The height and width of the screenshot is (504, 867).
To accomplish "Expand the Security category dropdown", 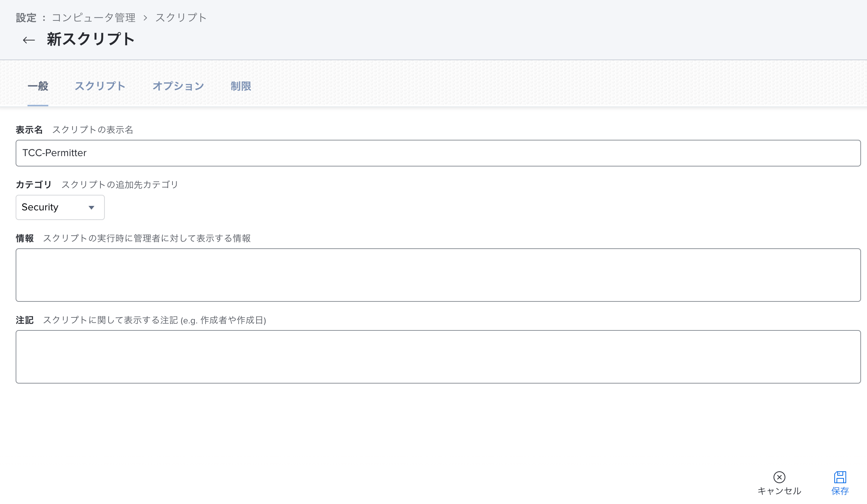I will (60, 207).
